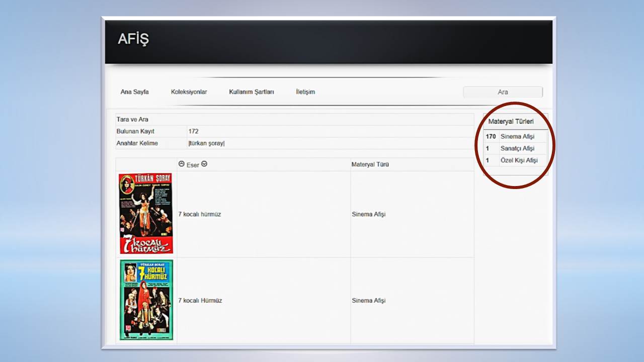Click Sinema Afişi in the second result row
644x362 pixels.
(x=368, y=301)
